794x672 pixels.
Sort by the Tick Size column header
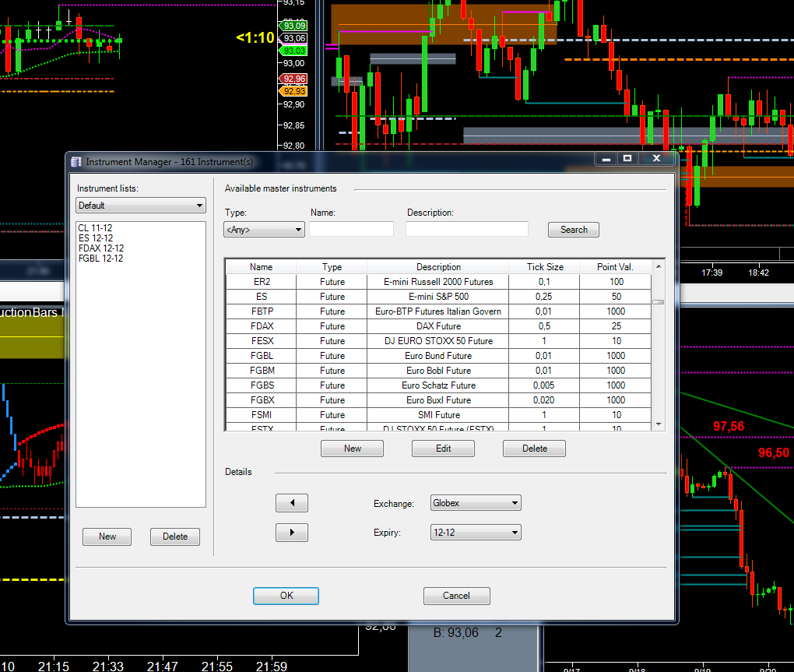click(544, 267)
